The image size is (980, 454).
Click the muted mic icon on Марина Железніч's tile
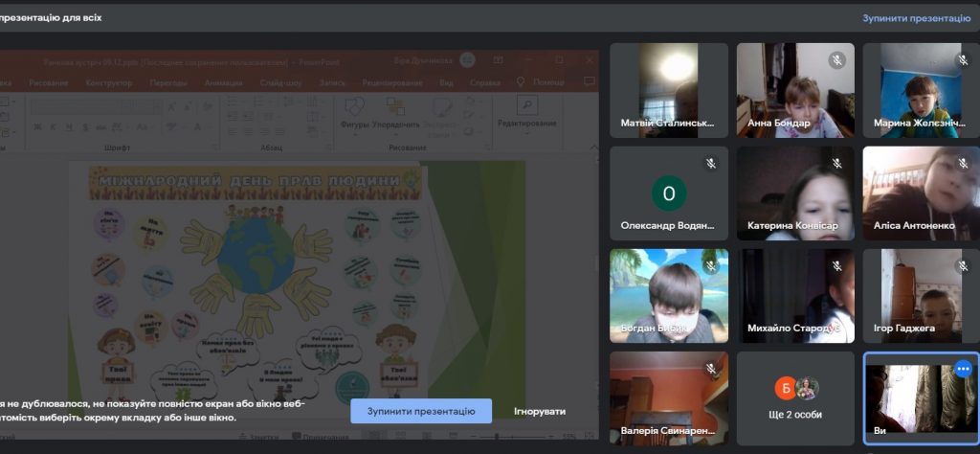(963, 60)
